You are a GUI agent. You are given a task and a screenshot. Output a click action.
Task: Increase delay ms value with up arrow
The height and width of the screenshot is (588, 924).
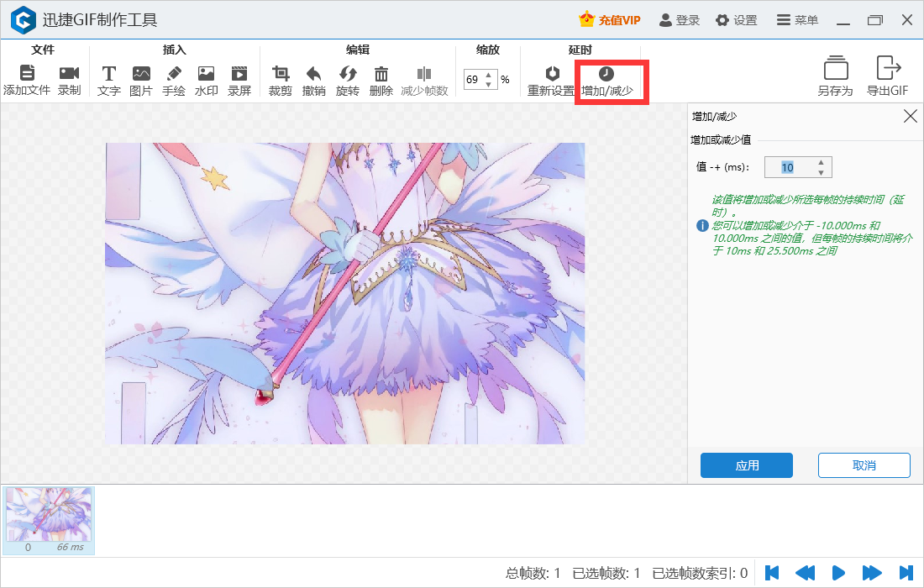coord(821,162)
